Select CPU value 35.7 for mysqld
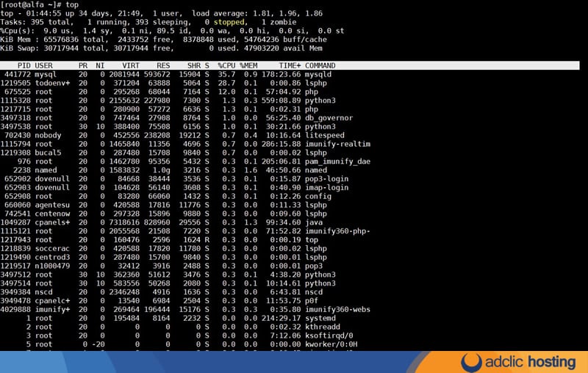 point(226,74)
